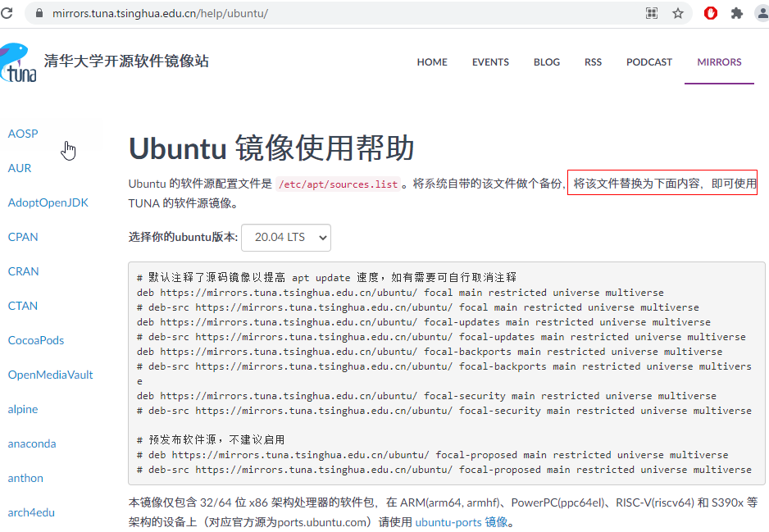
Task: Click the 预发布软件源 comment line
Action: coord(211,440)
